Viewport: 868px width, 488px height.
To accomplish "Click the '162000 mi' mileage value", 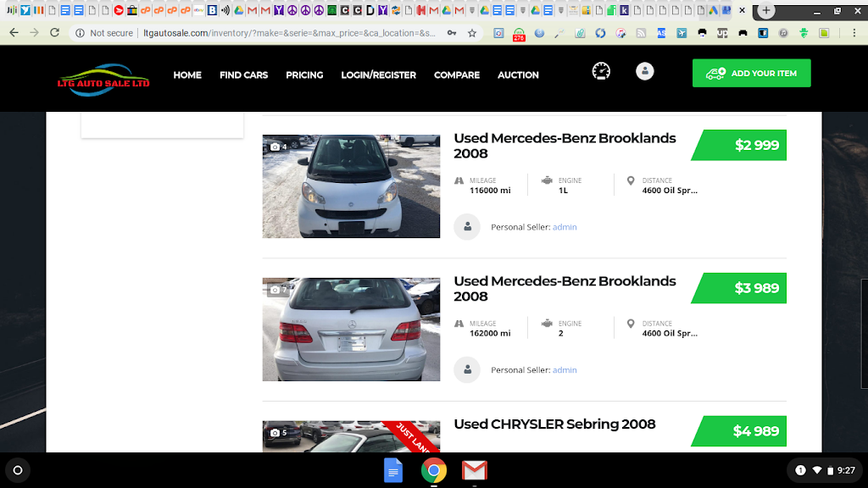I will [x=490, y=333].
